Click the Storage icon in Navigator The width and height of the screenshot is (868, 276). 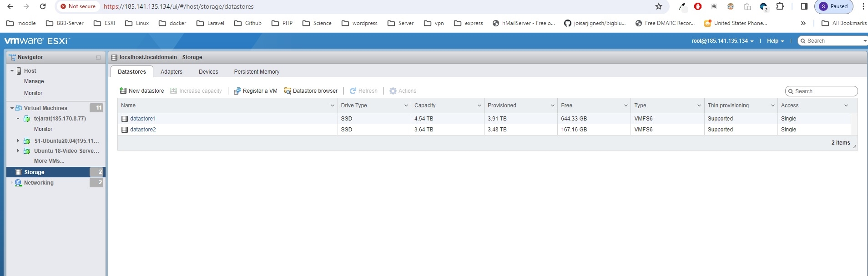(x=19, y=172)
